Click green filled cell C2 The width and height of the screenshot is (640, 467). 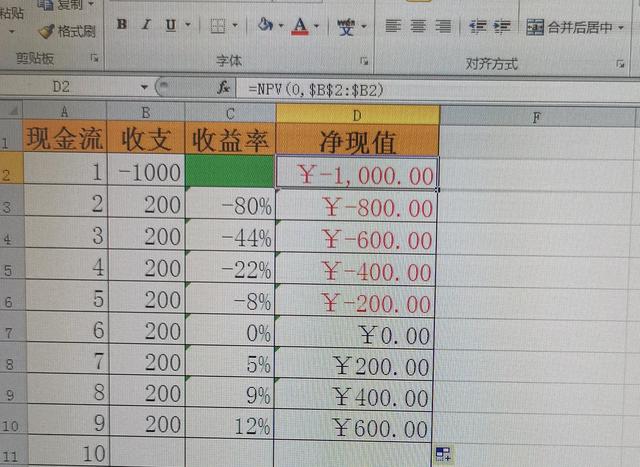click(230, 171)
